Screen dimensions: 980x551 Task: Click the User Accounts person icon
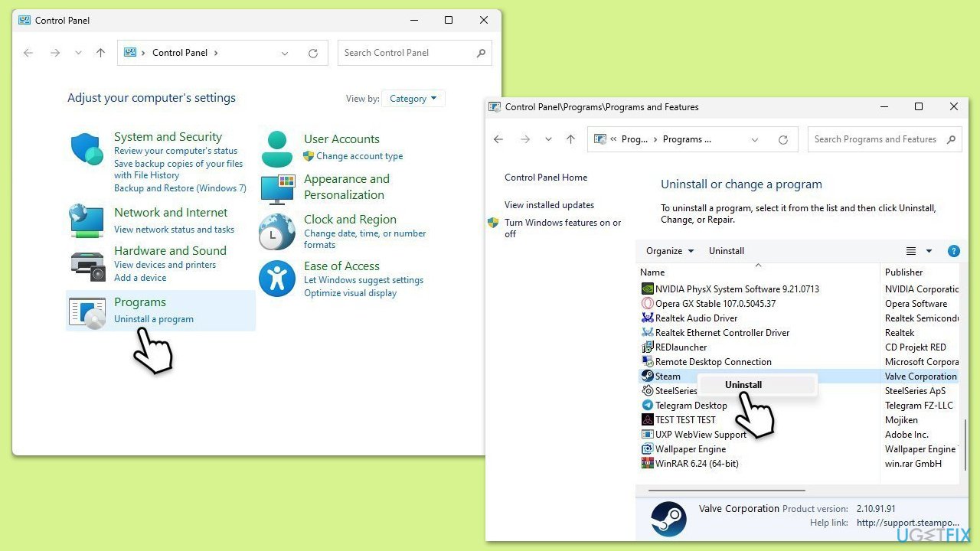[276, 149]
